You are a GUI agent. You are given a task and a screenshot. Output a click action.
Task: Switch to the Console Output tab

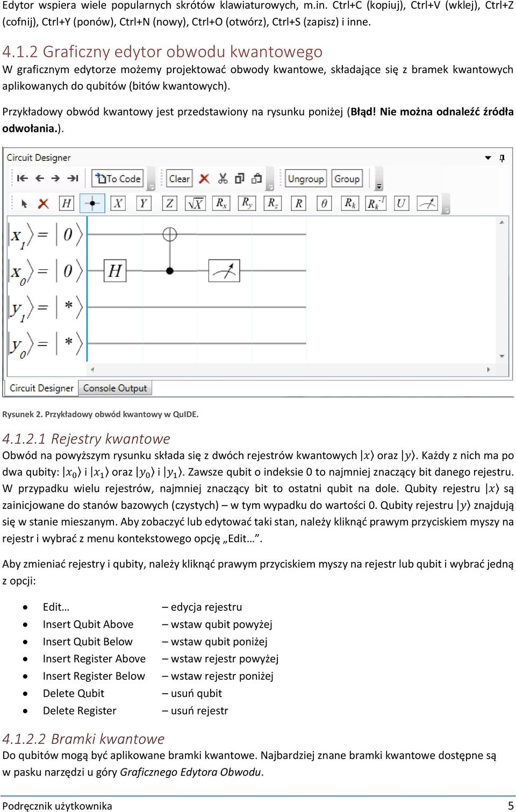pyautogui.click(x=115, y=388)
